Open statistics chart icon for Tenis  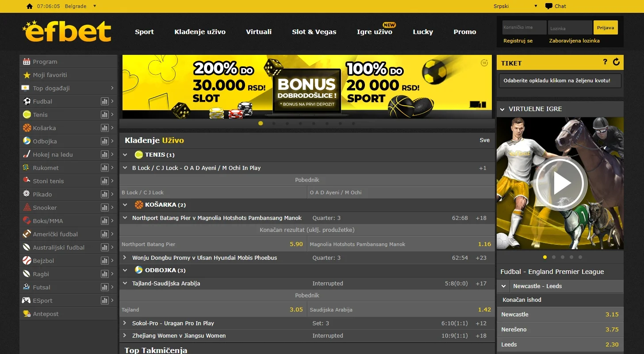coord(105,115)
